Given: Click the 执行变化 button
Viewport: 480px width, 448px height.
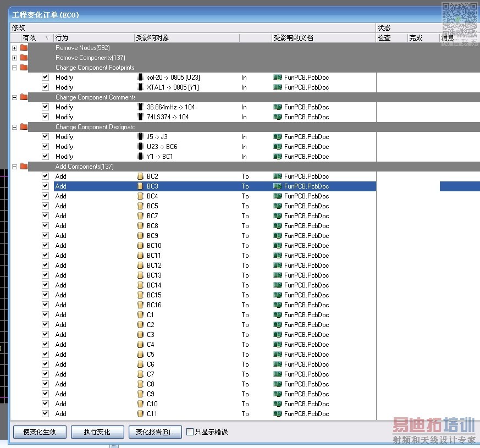Looking at the screenshot, I should (x=97, y=432).
